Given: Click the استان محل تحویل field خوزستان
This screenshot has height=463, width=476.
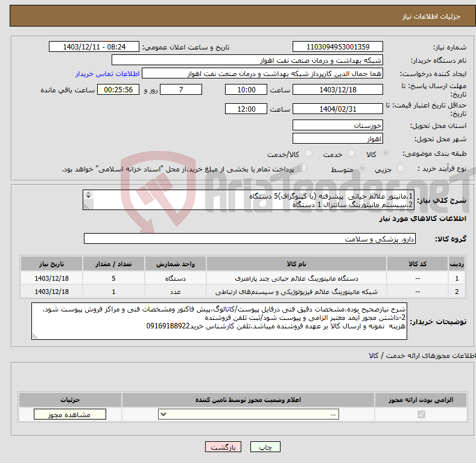Looking at the screenshot, I should coord(338,125).
